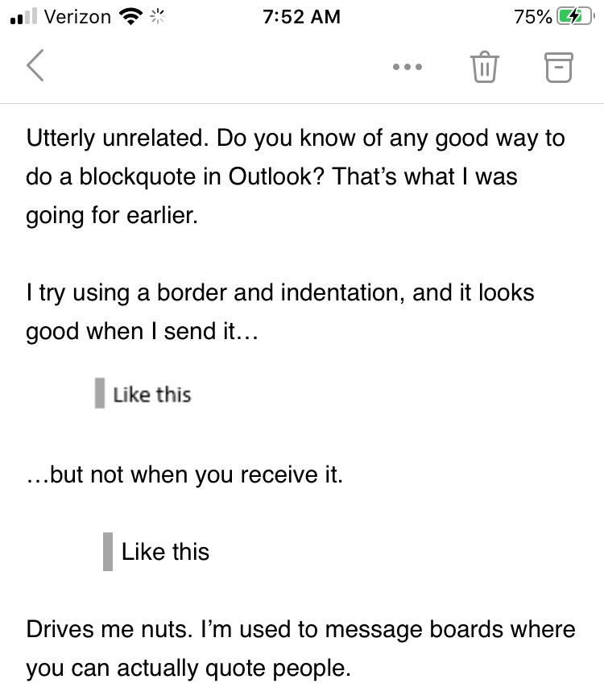Tap the 'Drives me nuts' paragraph

300,648
